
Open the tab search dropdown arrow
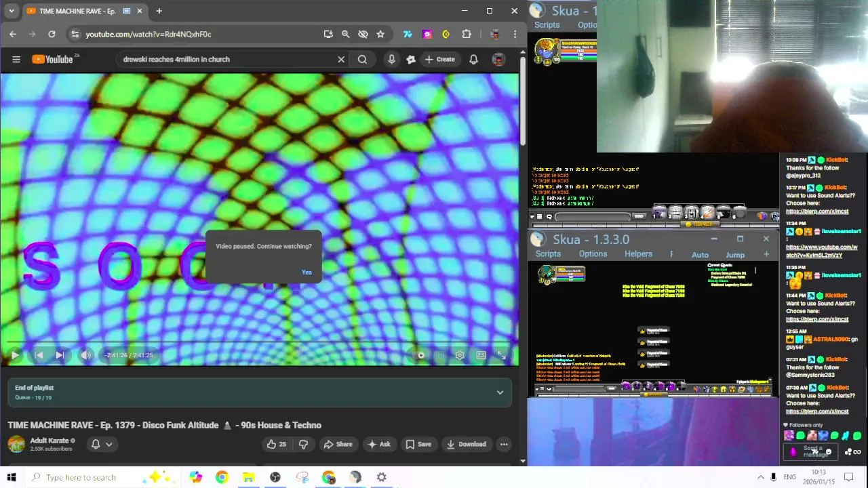pyautogui.click(x=11, y=11)
